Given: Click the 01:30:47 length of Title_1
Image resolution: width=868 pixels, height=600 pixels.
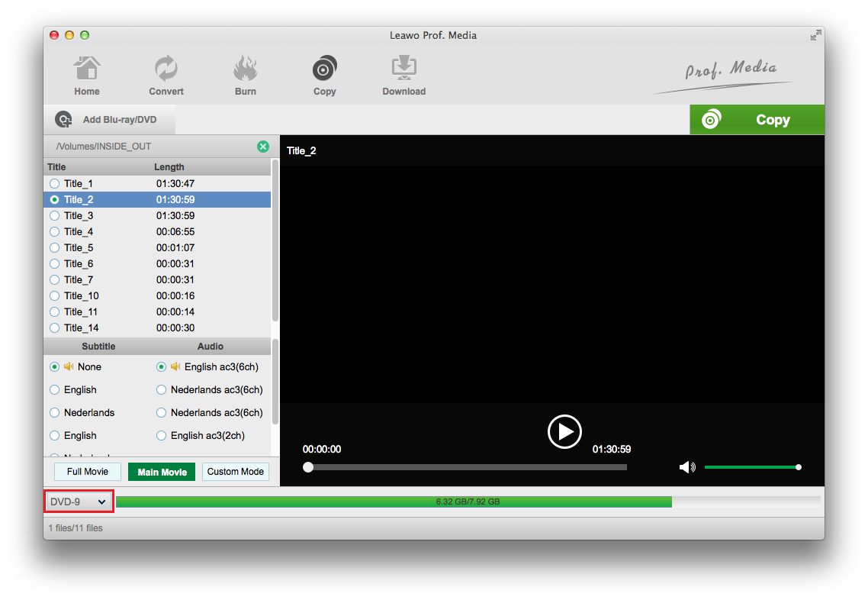Looking at the screenshot, I should (x=175, y=183).
